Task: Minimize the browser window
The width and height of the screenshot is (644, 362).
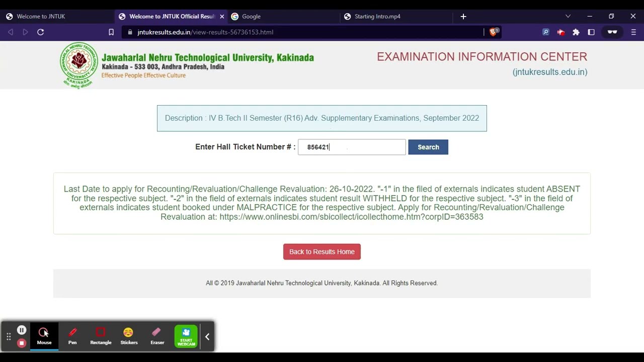Action: [x=590, y=17]
